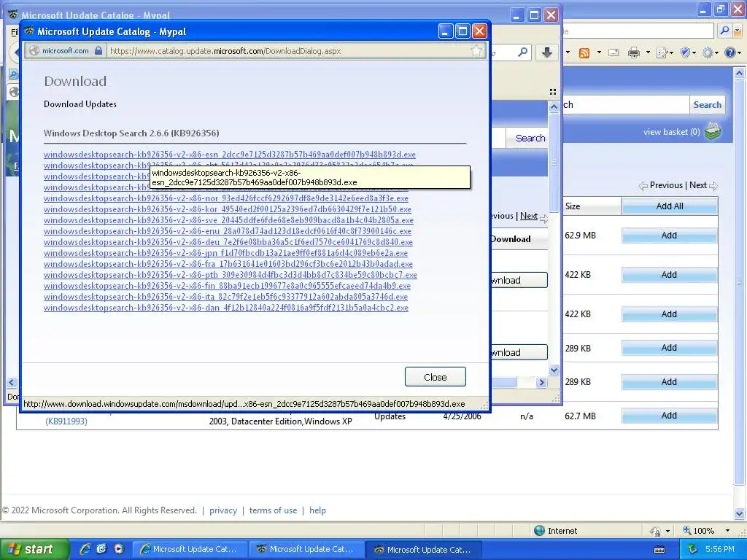Image resolution: width=747 pixels, height=560 pixels.
Task: Download the x86-dan Windows Desktop Search file
Action: 226,308
